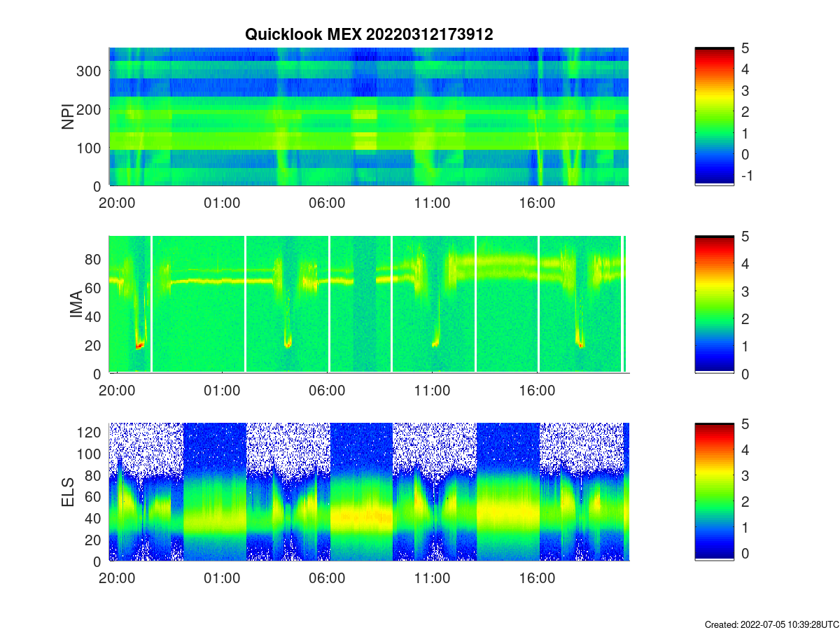Click the 5 label on IMA colorbar
The image size is (840, 630).
pos(745,236)
